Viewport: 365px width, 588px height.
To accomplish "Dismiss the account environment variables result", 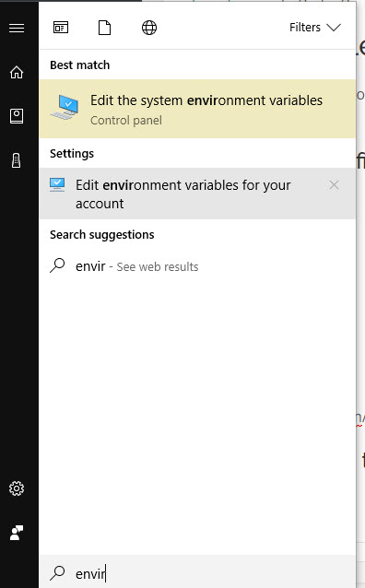I will pyautogui.click(x=334, y=185).
